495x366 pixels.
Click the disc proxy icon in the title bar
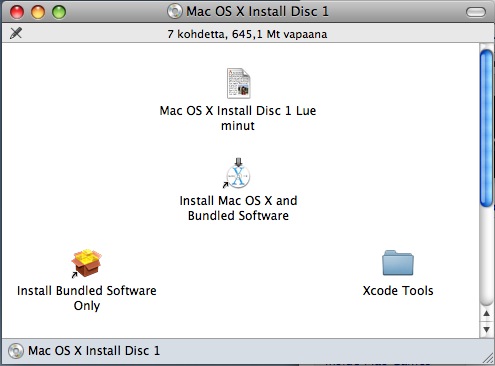[175, 11]
